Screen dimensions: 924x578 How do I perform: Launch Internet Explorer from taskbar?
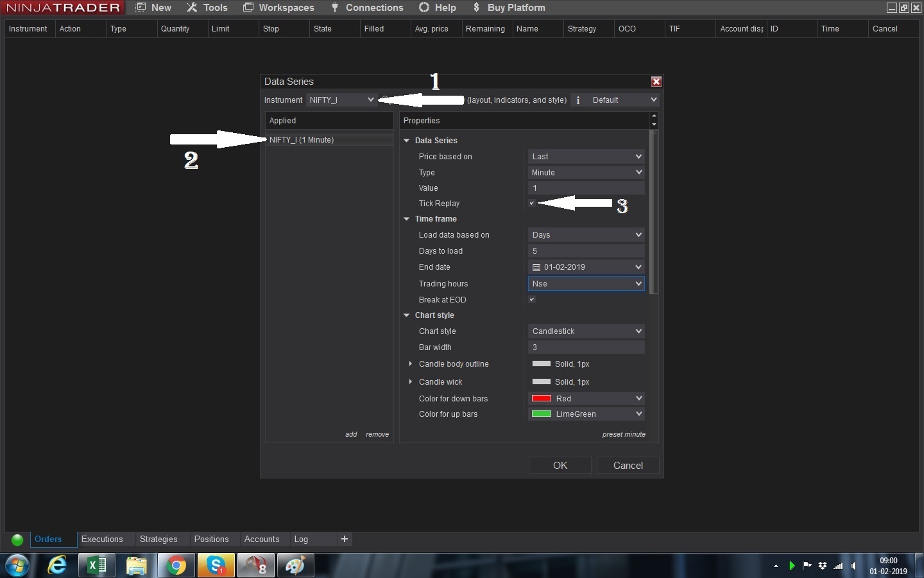click(58, 566)
